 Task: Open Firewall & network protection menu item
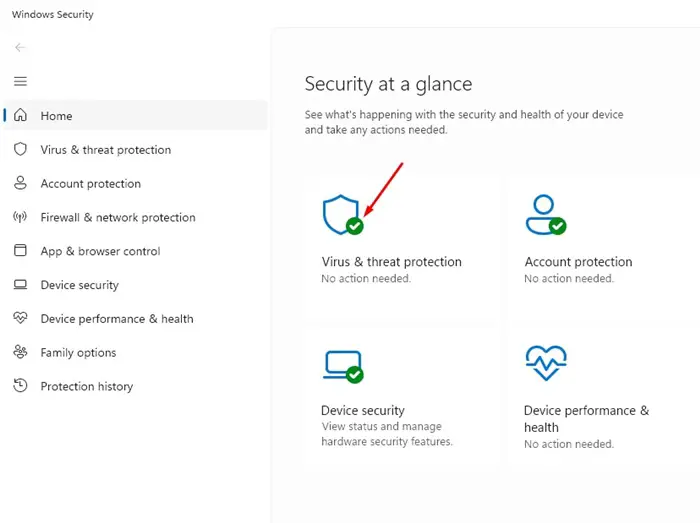[118, 217]
